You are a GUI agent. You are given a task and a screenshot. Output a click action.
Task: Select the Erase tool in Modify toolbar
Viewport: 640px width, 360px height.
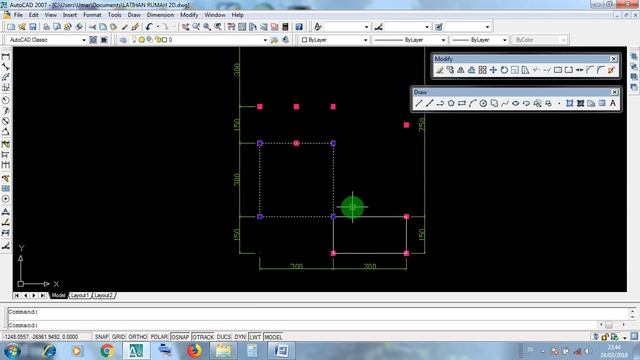(440, 70)
